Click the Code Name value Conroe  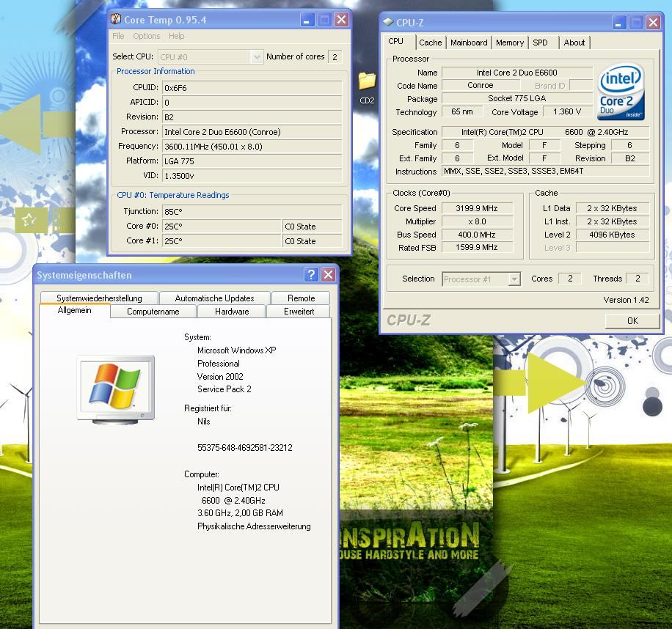480,85
